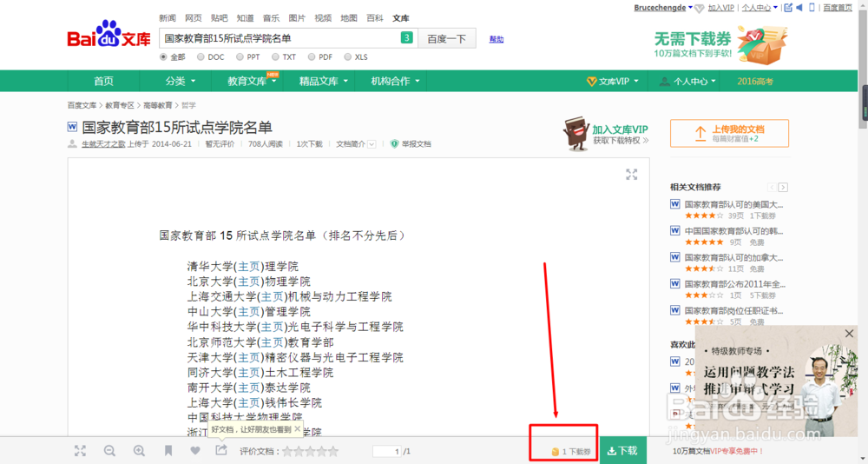Click the download coupon coin icon
The image size is (868, 464).
(x=555, y=452)
